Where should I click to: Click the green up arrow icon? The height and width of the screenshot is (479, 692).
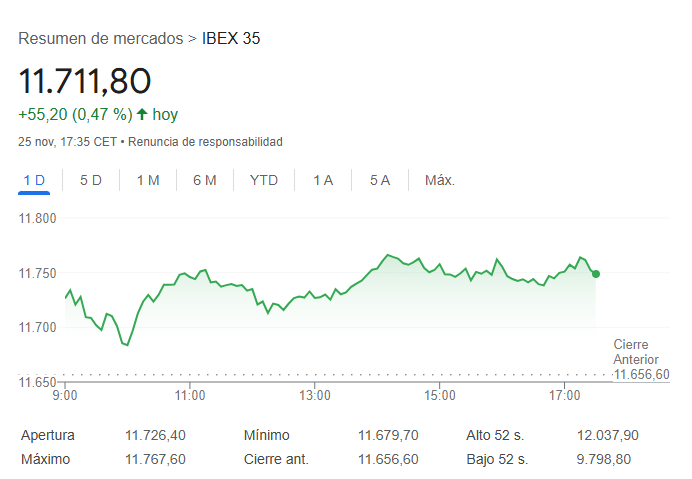coord(142,114)
